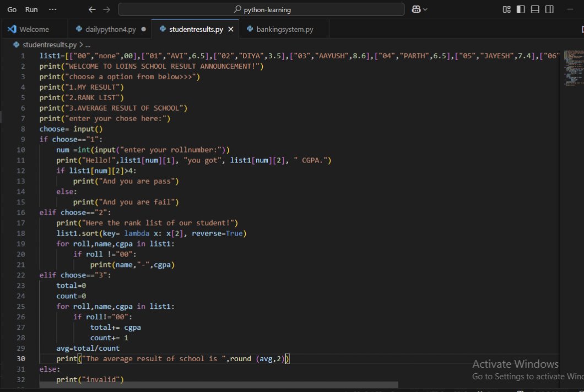Toggle bottom panel visibility

coord(535,10)
